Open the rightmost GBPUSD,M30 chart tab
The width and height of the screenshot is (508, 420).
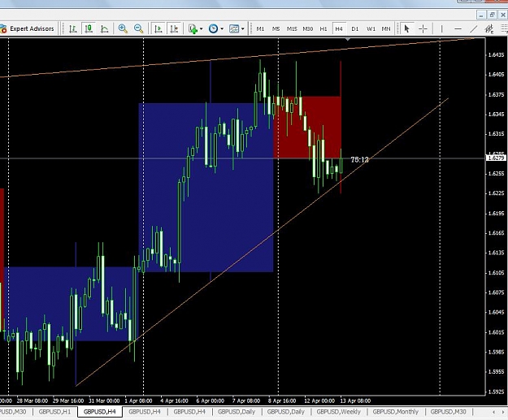tap(448, 412)
